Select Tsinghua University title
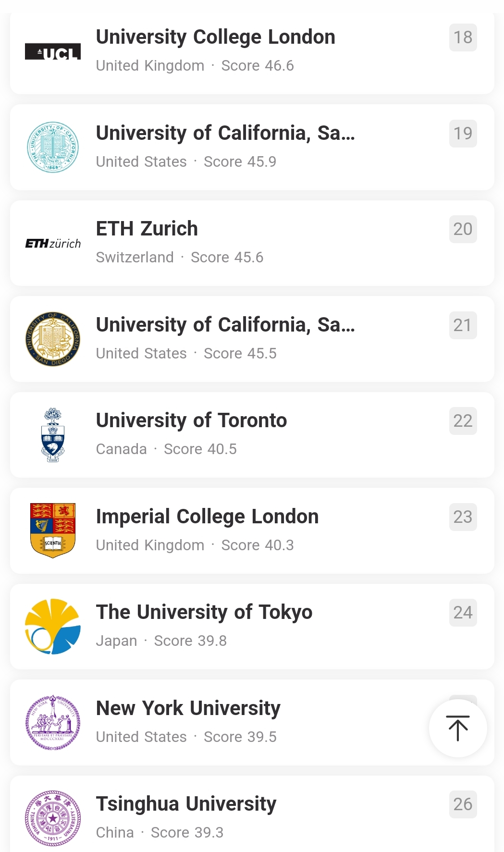Screen dimensions: 504x852 186,804
